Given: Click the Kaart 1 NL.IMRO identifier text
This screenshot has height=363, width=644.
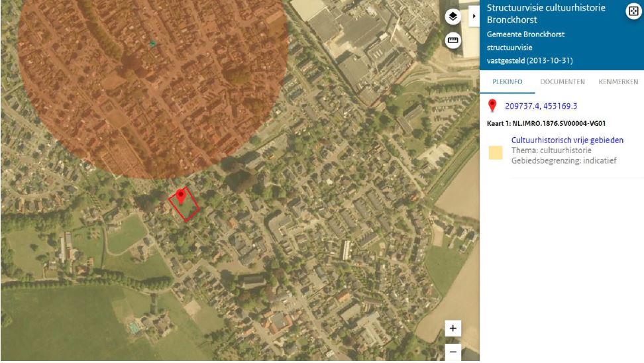Looking at the screenshot, I should [546, 123].
